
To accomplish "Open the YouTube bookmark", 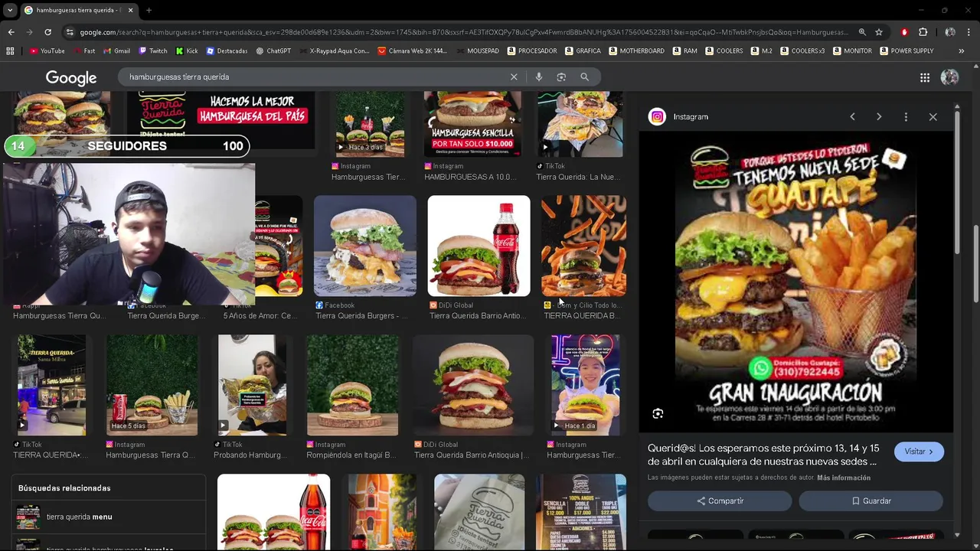I will (x=47, y=51).
